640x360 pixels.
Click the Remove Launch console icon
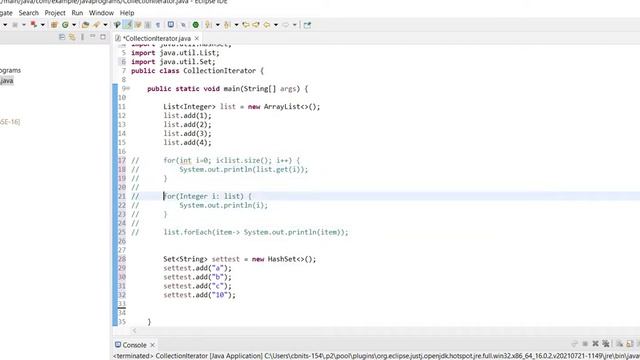click(x=596, y=344)
